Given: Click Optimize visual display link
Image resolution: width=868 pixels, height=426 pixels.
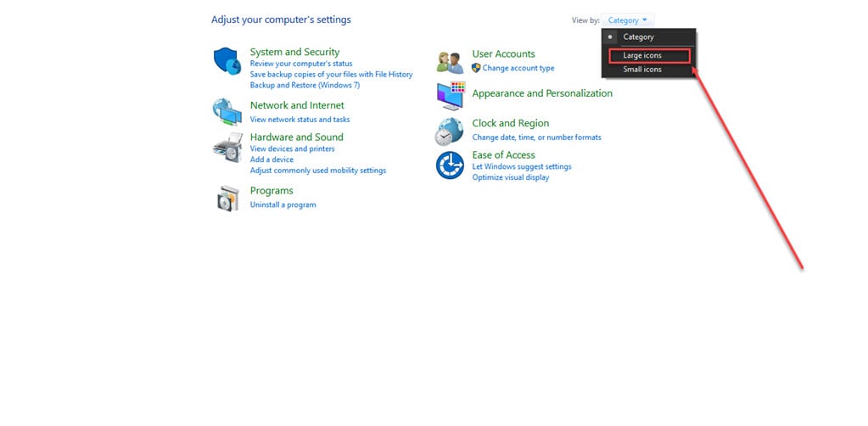Looking at the screenshot, I should tap(511, 178).
